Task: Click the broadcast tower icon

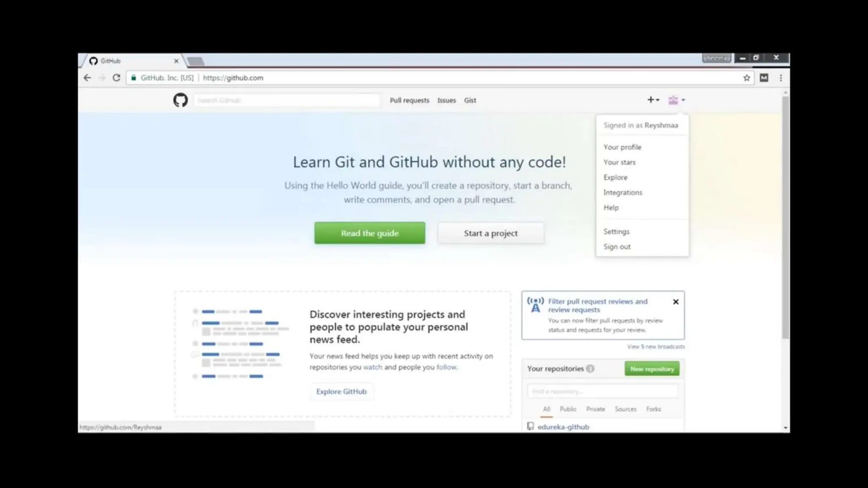Action: [535, 305]
